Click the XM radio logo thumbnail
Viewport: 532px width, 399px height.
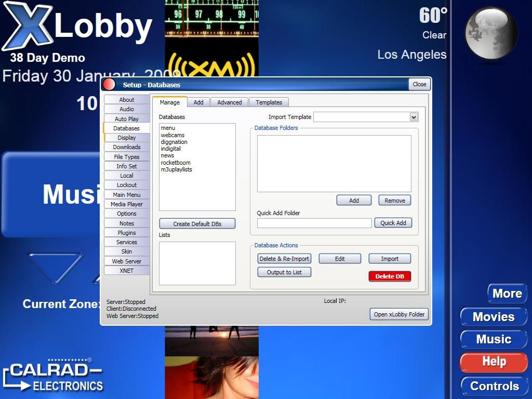tap(212, 64)
